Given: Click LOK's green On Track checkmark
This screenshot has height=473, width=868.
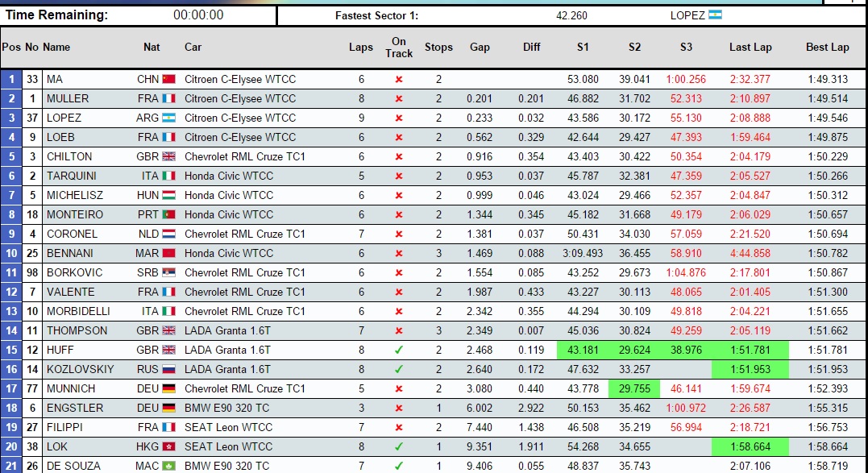Looking at the screenshot, I should coord(398,446).
